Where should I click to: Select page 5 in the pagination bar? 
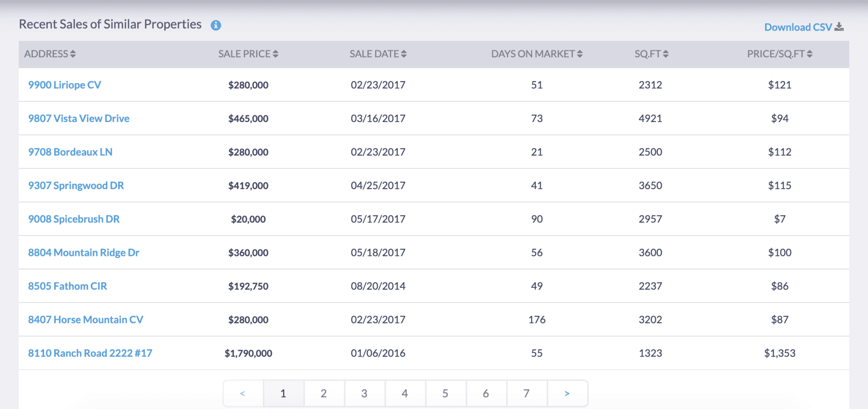[x=445, y=393]
